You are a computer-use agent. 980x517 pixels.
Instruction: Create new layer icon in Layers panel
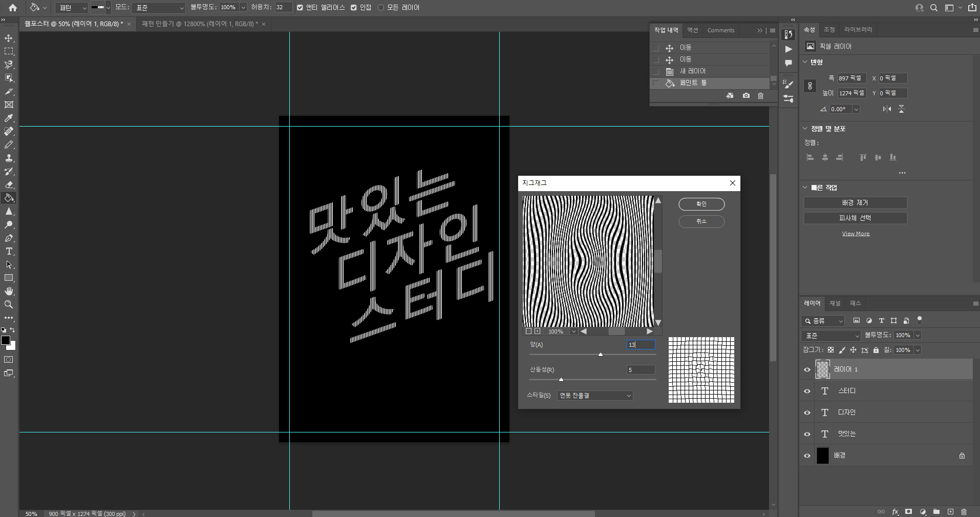950,511
